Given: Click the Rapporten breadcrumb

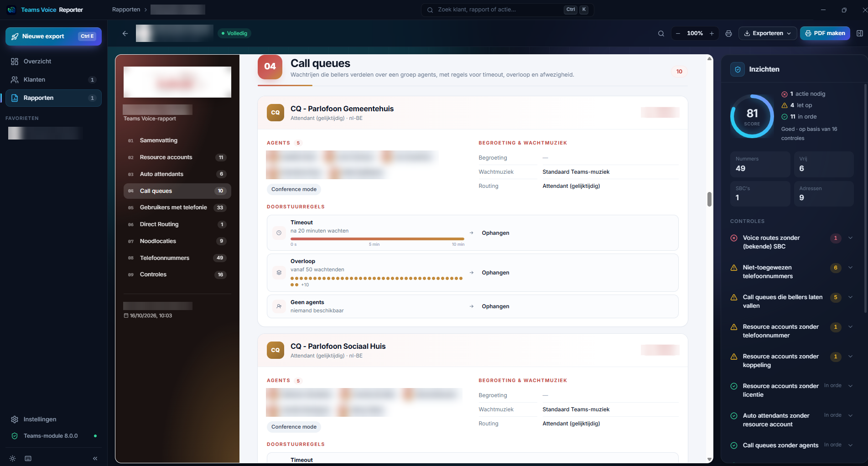Looking at the screenshot, I should tap(126, 10).
